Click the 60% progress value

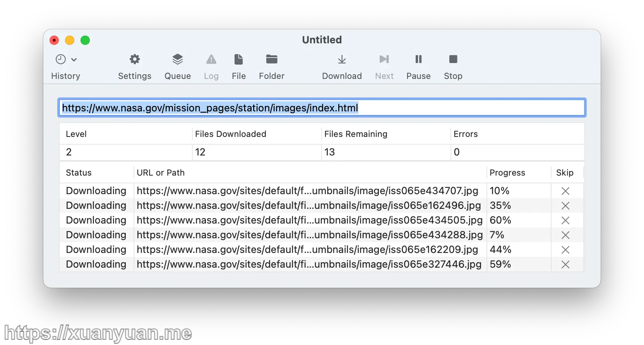click(x=500, y=220)
